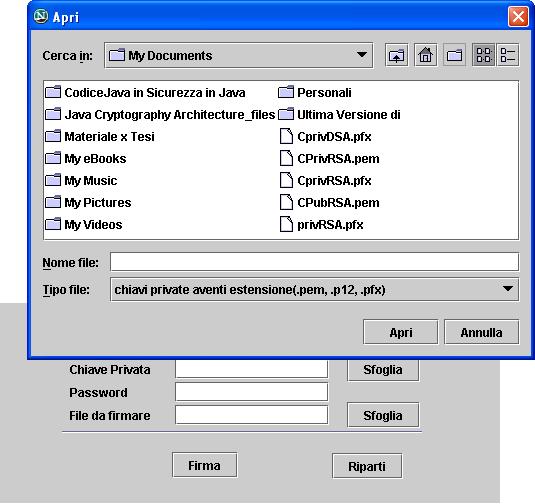Open the My Pictures folder
This screenshot has width=535, height=504.
click(x=88, y=203)
